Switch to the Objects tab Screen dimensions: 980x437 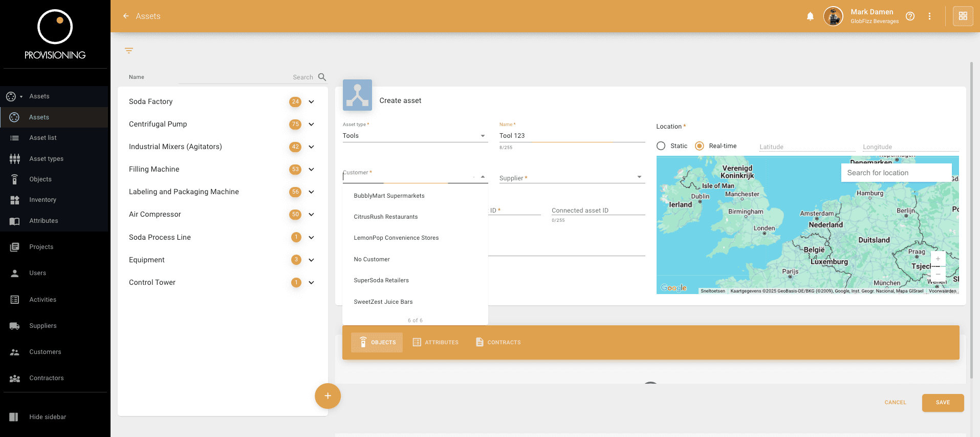point(377,342)
